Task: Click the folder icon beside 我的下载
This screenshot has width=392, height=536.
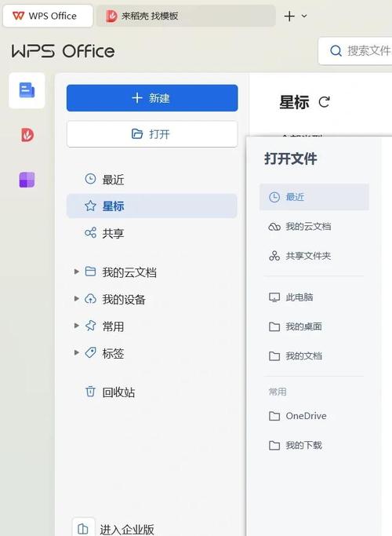Action: coord(274,446)
